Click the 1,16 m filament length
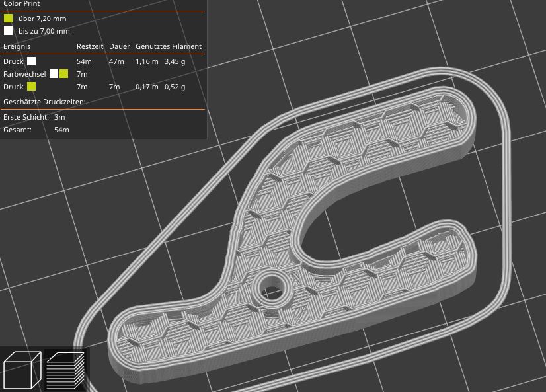 [x=147, y=61]
